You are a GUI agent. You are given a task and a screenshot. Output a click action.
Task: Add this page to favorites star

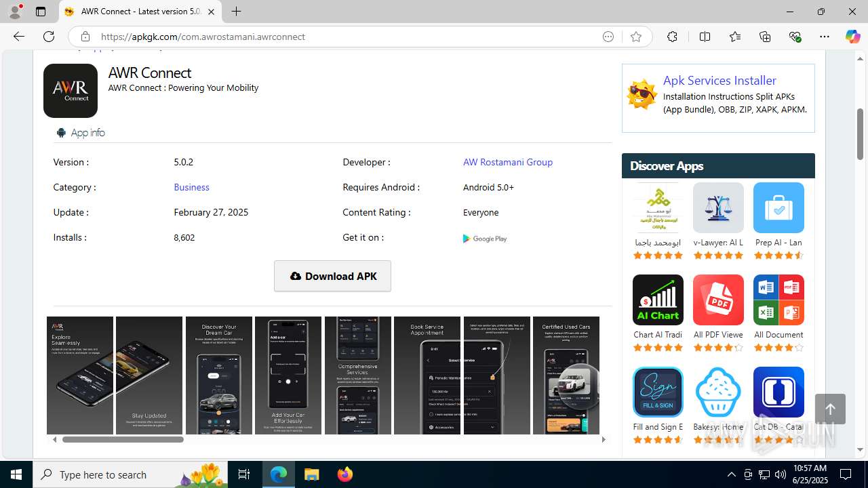[635, 37]
